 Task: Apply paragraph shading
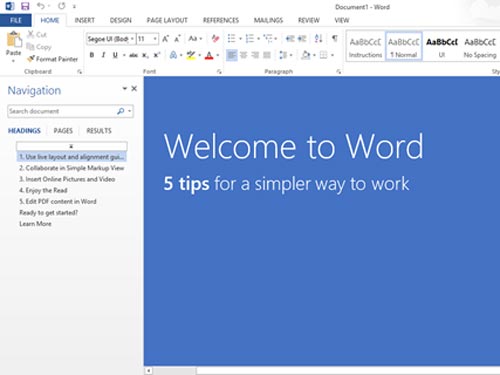[306, 55]
